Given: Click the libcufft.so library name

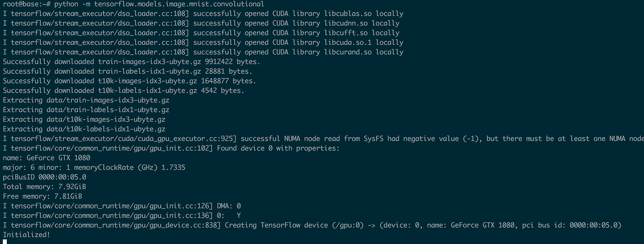Looking at the screenshot, I should (346, 33).
